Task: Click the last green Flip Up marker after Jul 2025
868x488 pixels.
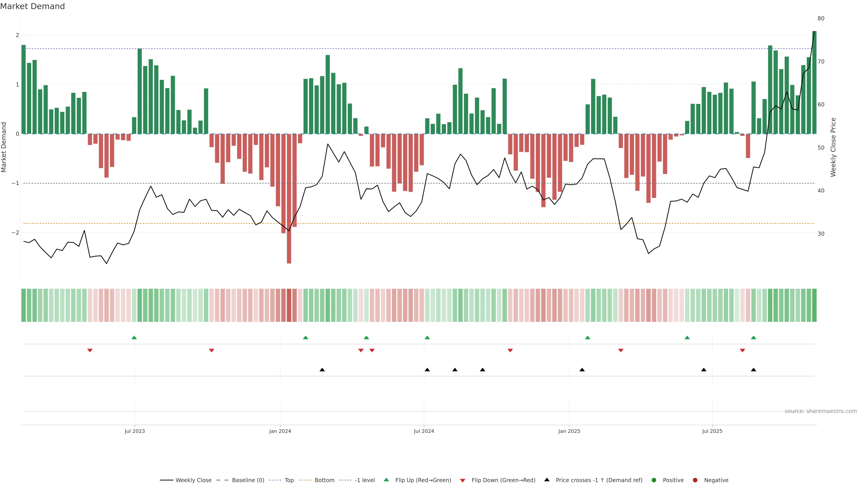Action: [754, 338]
